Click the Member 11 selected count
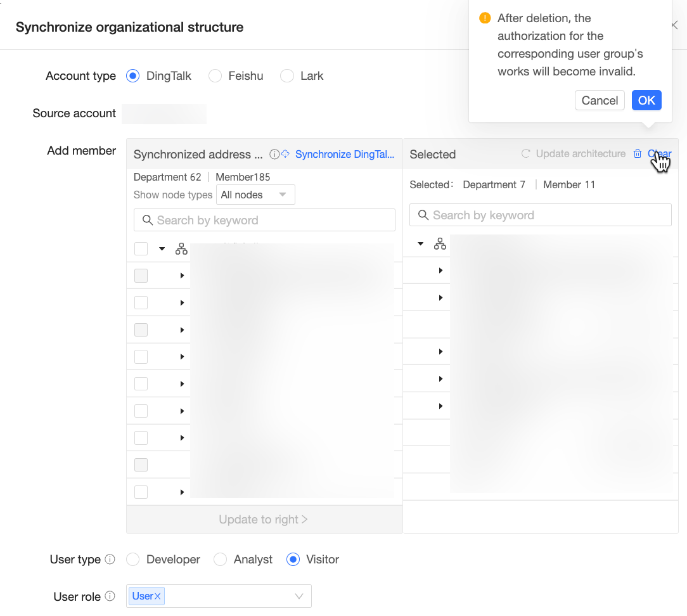This screenshot has height=616, width=687. coord(569,185)
